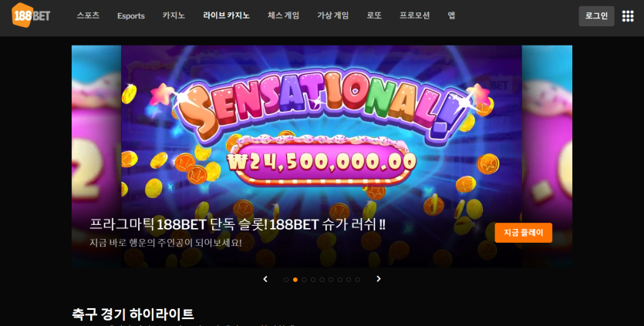The width and height of the screenshot is (644, 326).
Task: Open the 앱 menu item
Action: pos(451,15)
